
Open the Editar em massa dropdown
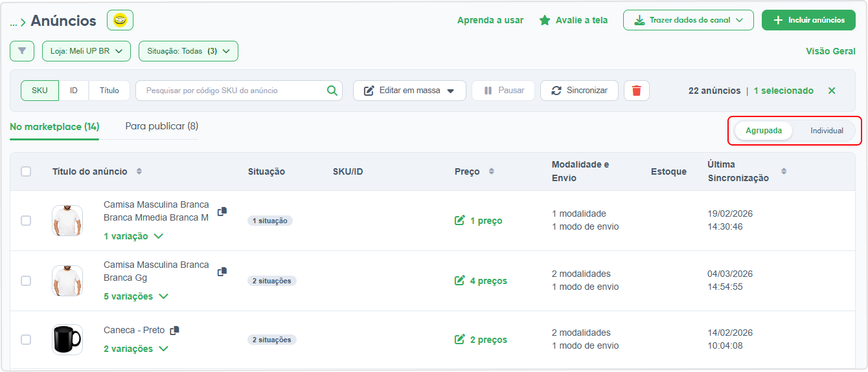coord(409,91)
